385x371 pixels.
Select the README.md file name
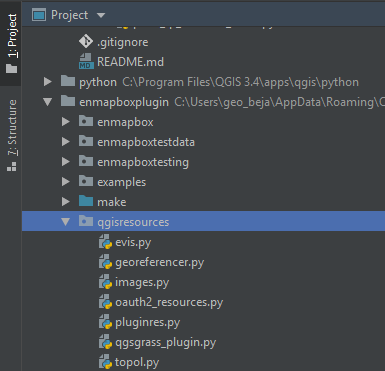130,62
